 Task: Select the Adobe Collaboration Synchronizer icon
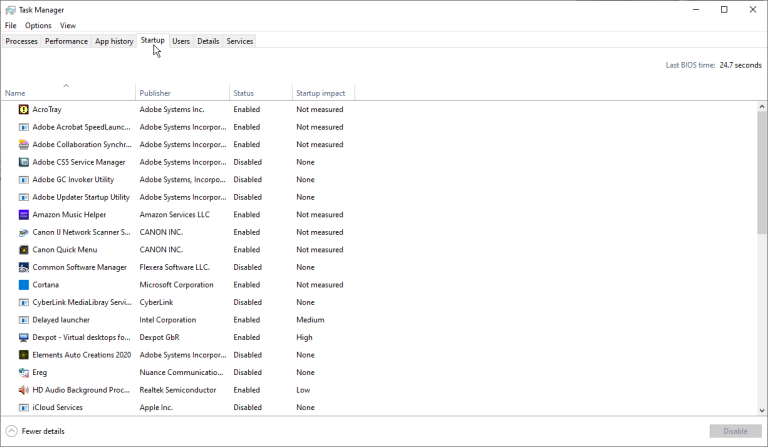pos(24,145)
